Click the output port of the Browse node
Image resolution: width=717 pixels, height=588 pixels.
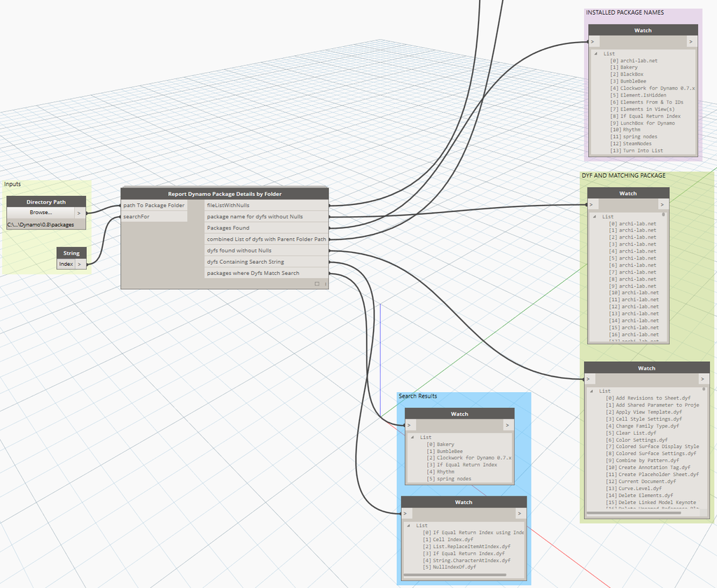point(79,213)
